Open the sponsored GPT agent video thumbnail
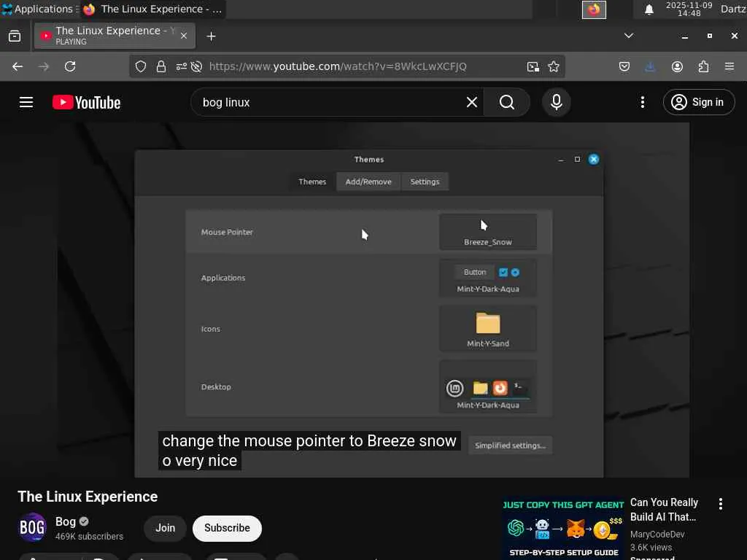Screen dimensions: 747x560 563,529
